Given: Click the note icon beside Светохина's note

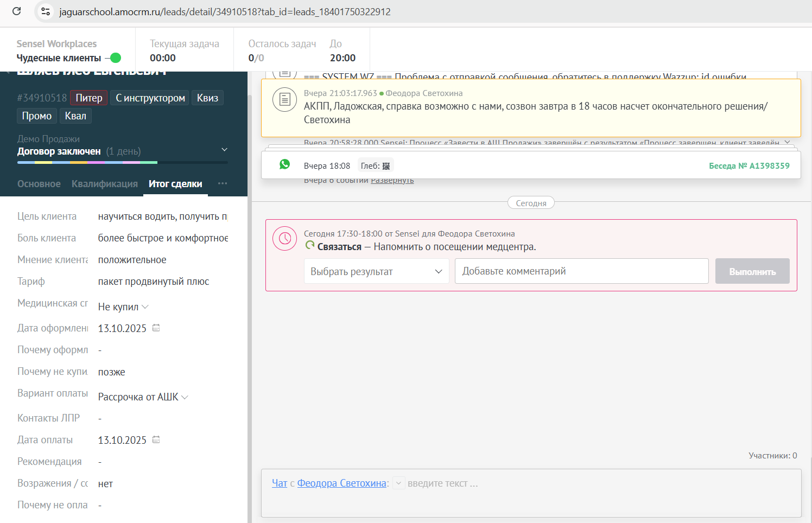Looking at the screenshot, I should point(284,99).
